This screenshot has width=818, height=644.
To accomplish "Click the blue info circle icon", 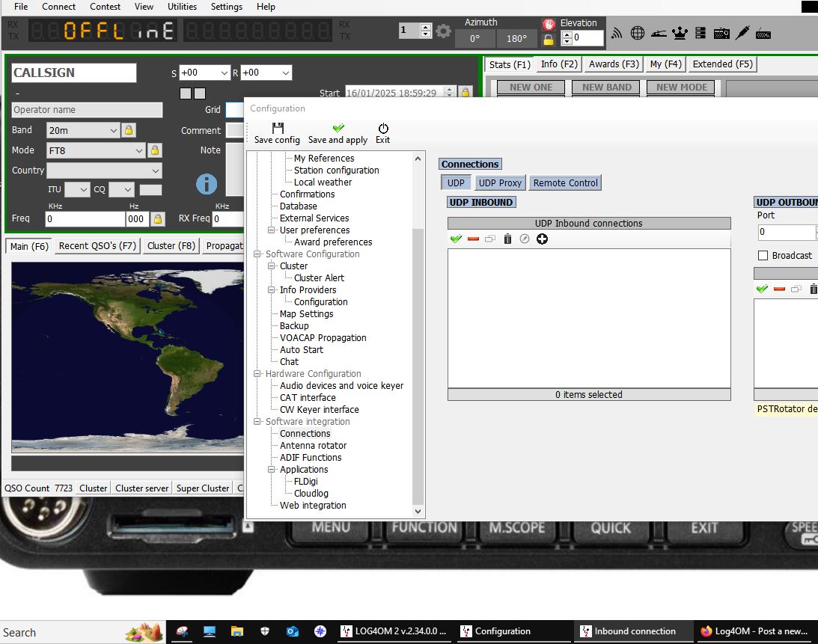I will pyautogui.click(x=207, y=184).
